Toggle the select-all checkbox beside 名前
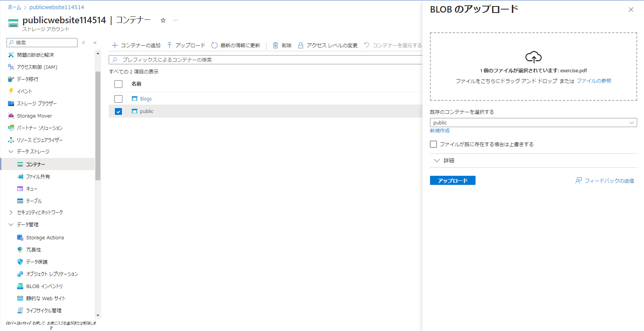The height and width of the screenshot is (331, 644). [119, 84]
